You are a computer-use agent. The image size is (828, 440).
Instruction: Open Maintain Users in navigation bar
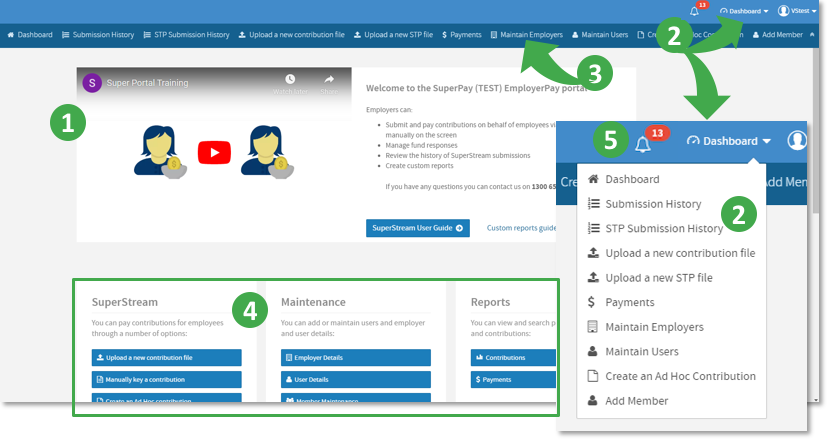600,35
